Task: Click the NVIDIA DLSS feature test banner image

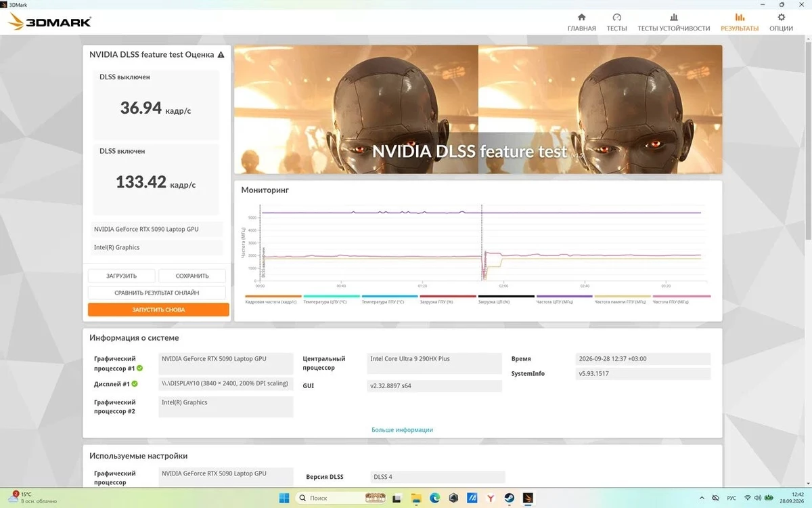Action: [478, 110]
